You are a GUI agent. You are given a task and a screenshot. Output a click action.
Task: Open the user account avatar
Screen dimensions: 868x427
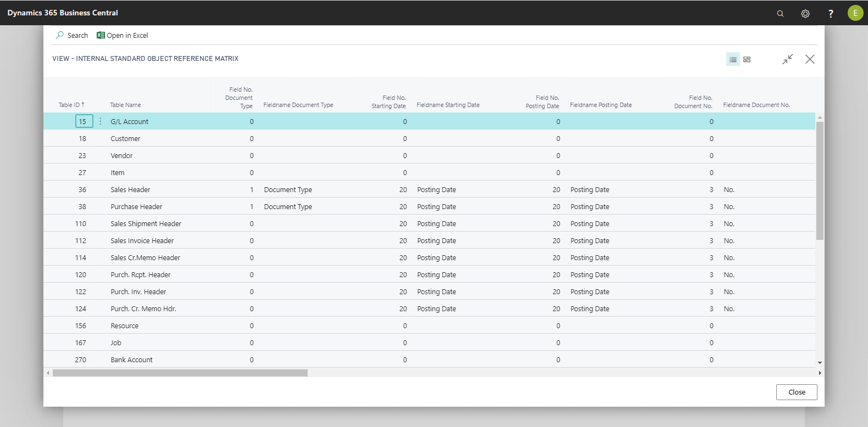point(855,13)
